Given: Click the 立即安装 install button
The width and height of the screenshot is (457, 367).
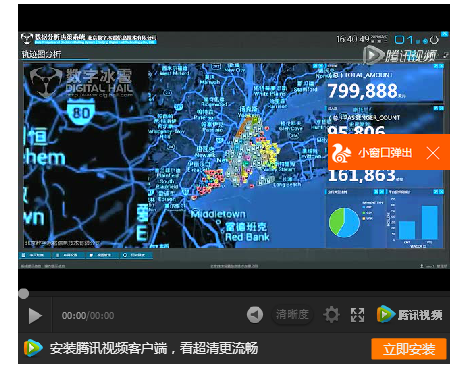Looking at the screenshot, I should point(409,349).
